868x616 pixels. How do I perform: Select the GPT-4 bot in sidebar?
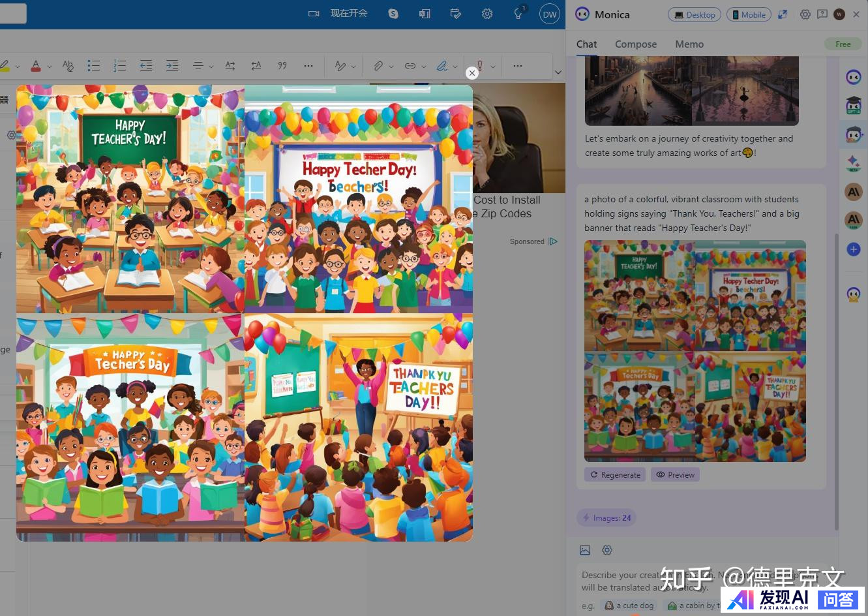click(853, 105)
